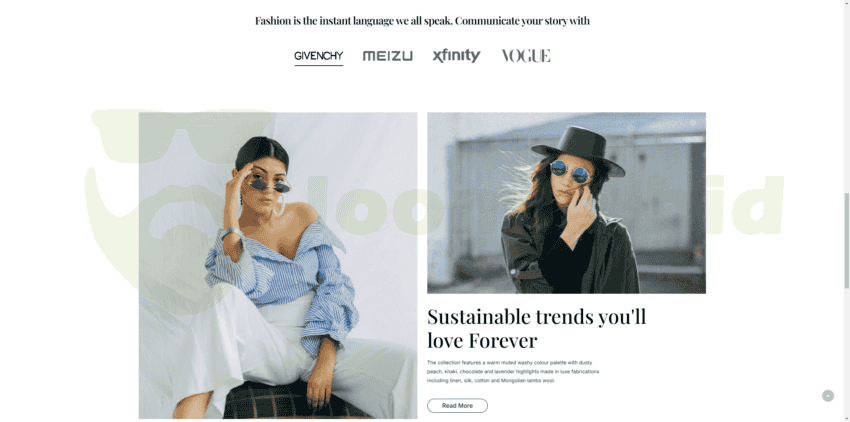Click the Read More button

pos(457,406)
